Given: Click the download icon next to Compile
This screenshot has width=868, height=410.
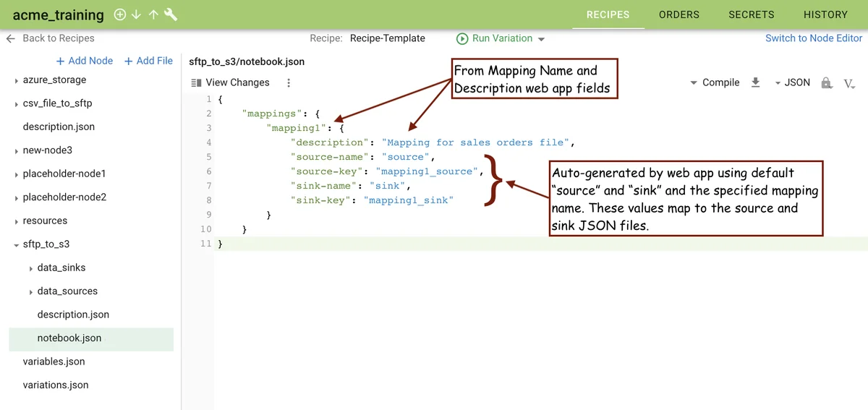Looking at the screenshot, I should pyautogui.click(x=755, y=82).
